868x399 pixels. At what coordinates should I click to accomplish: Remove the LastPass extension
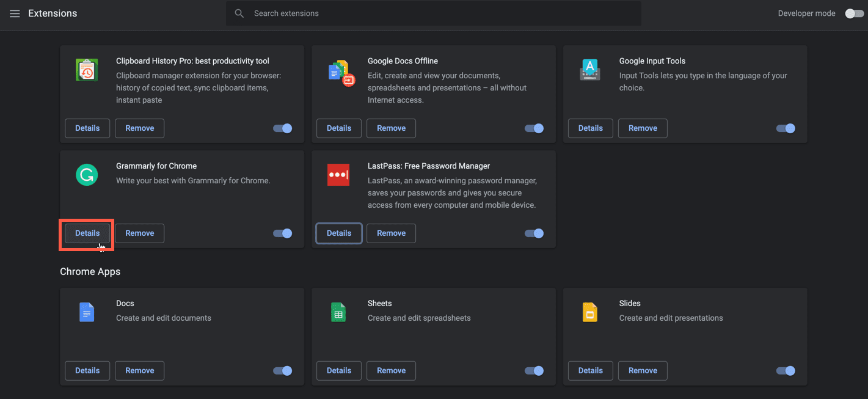coord(391,233)
